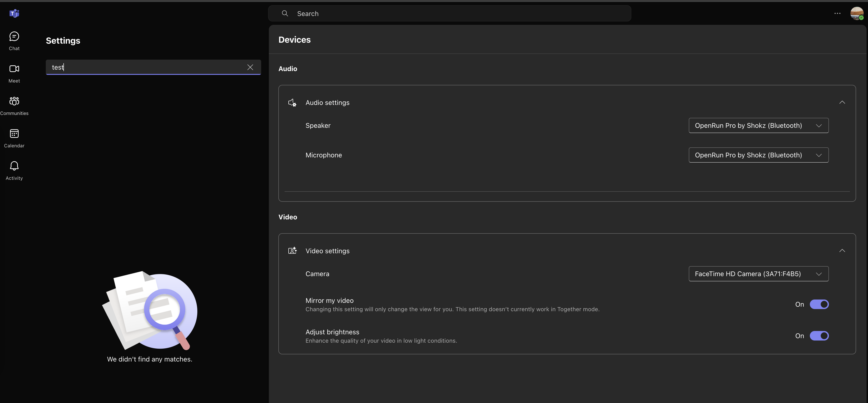Open the more options menu

837,13
